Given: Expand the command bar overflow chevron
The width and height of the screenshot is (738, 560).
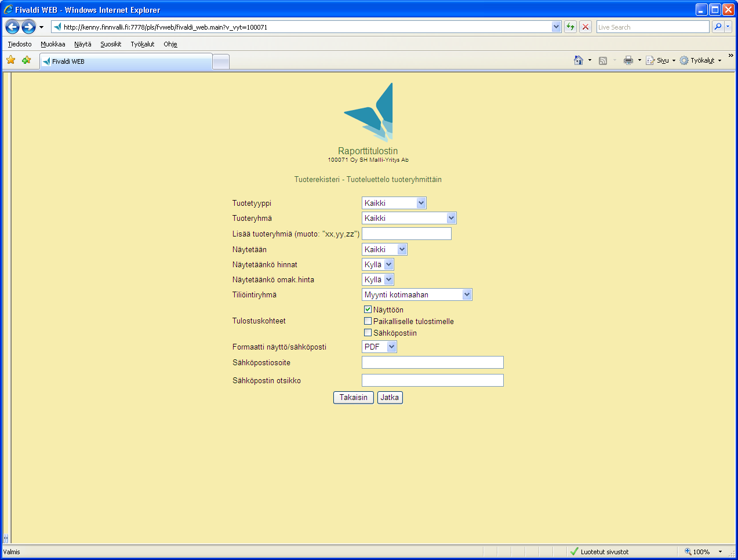Looking at the screenshot, I should [730, 56].
